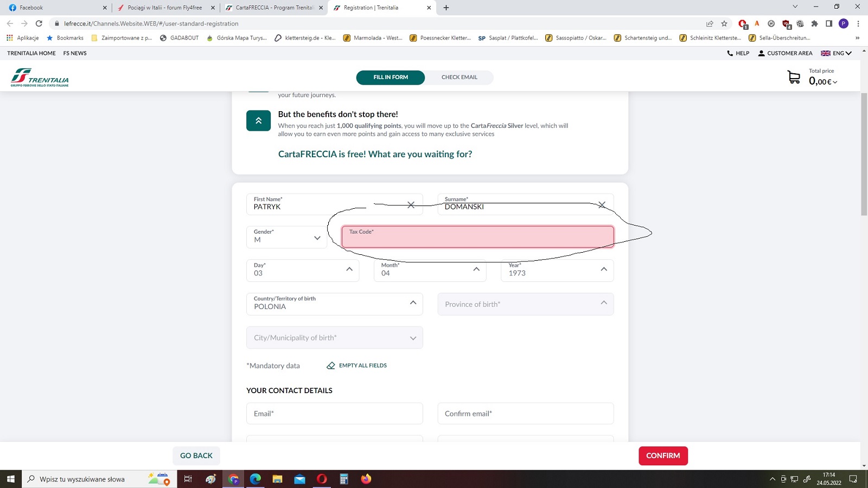Screen dimensions: 868x488
Task: Open FS News menu item
Action: (x=75, y=53)
